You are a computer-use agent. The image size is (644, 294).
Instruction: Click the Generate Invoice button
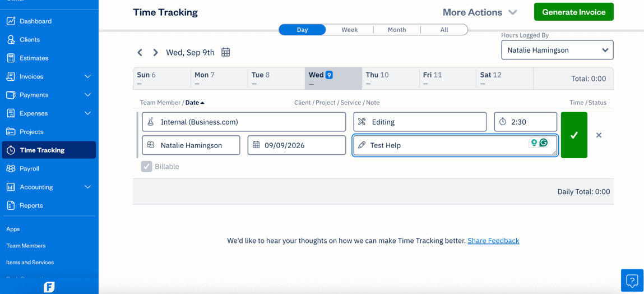tap(574, 12)
